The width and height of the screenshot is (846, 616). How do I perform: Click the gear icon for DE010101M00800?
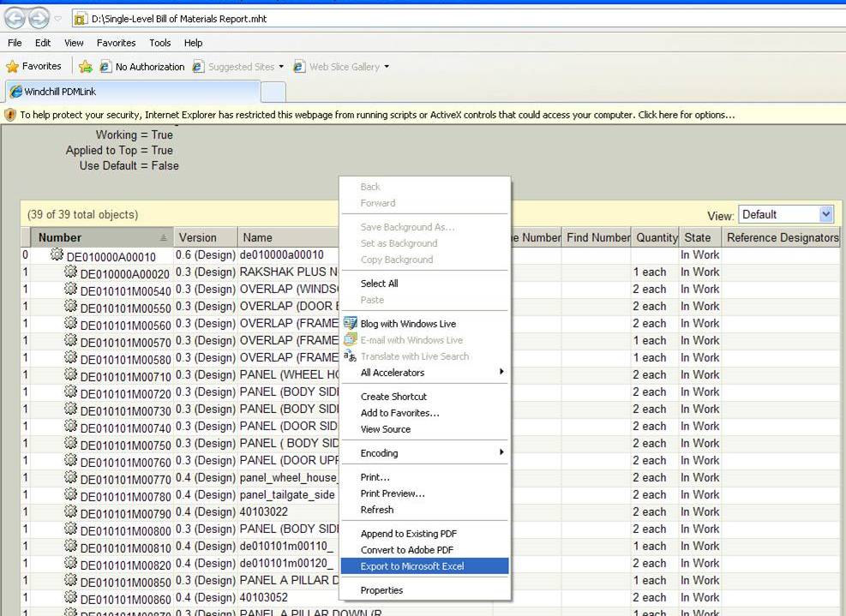coord(70,529)
